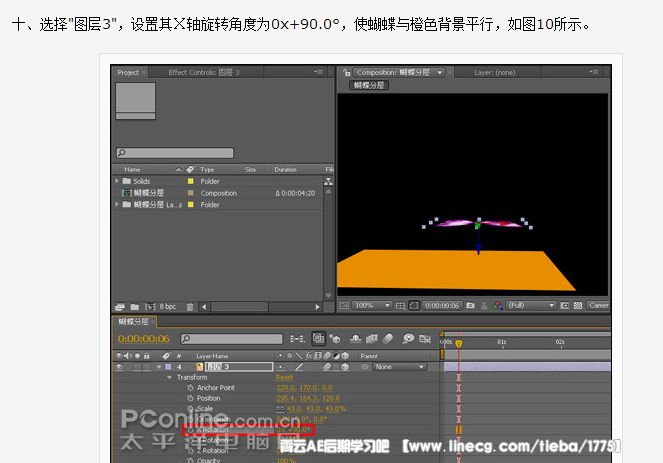The height and width of the screenshot is (463, 663).
Task: Click the Z Rotation stopwatch icon
Action: 190,451
